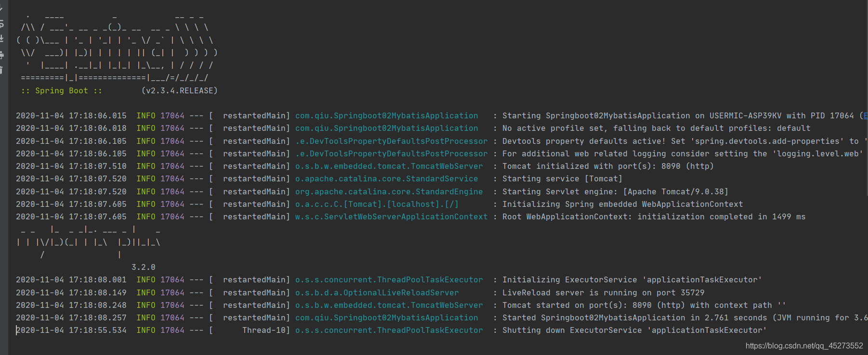Click the scroll-to-end console icon

tap(1, 38)
